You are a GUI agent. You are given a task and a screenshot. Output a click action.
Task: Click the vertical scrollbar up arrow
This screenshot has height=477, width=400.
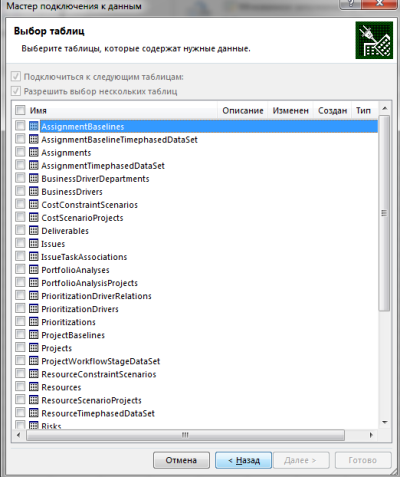click(x=385, y=108)
